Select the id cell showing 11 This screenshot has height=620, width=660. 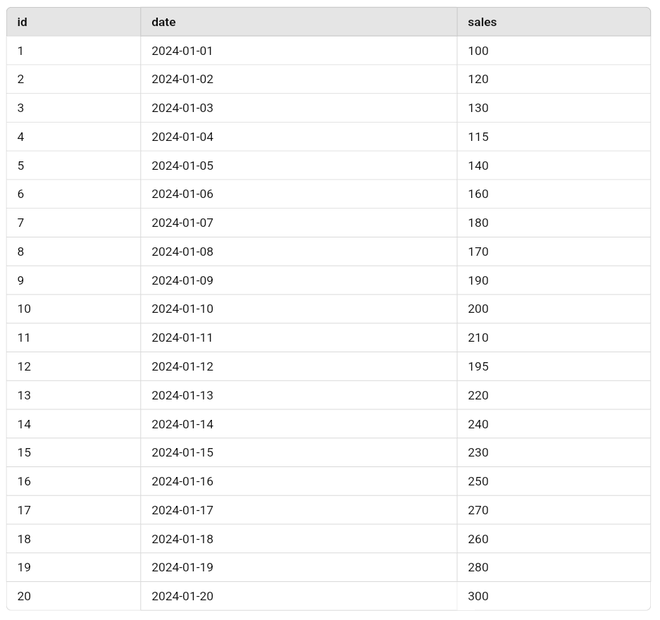[x=24, y=338]
